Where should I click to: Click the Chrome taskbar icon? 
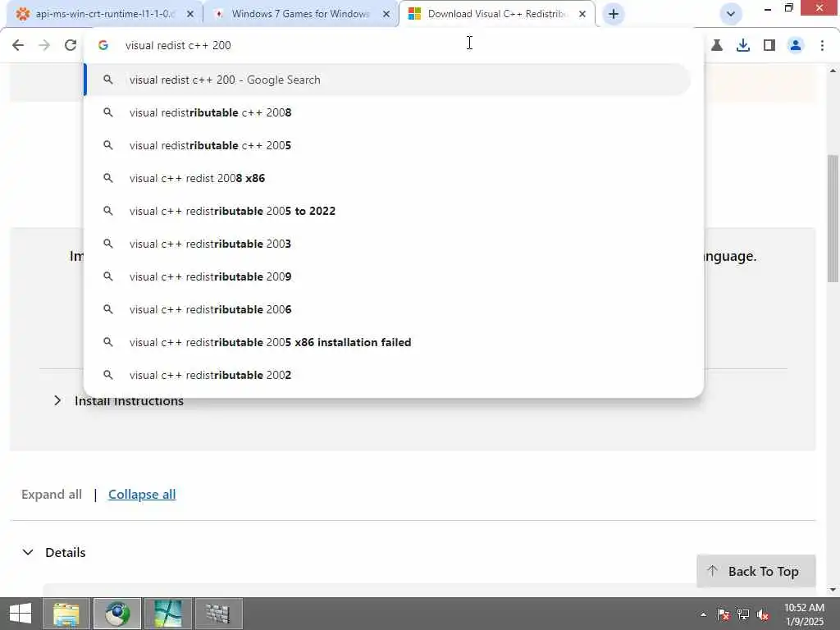[117, 614]
